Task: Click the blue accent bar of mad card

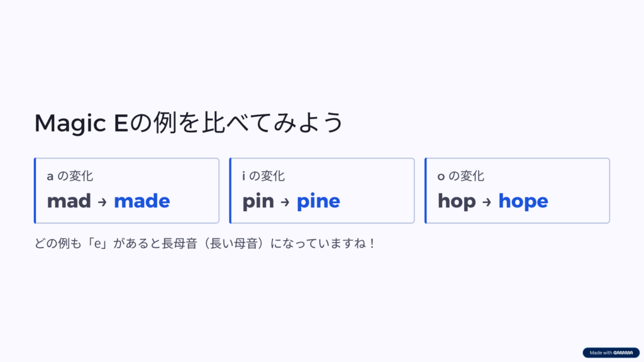Action: coord(35,190)
